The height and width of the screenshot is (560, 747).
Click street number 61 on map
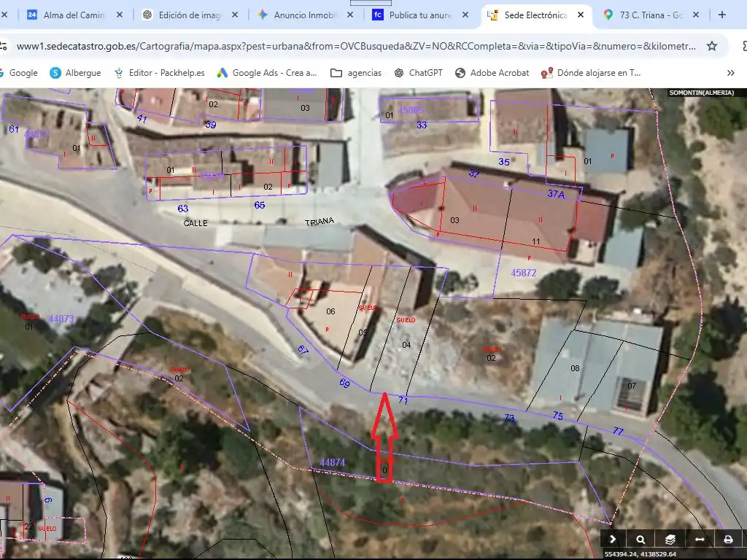(14, 129)
